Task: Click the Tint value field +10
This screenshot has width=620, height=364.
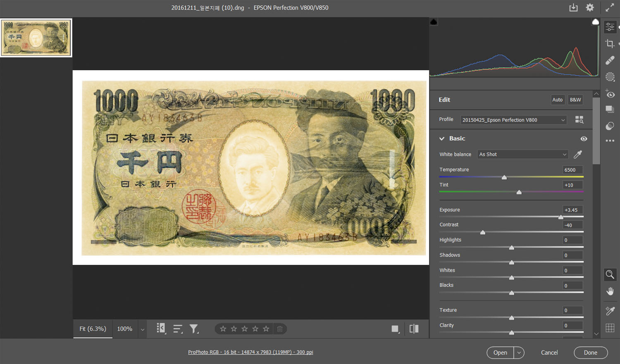Action: click(x=572, y=185)
